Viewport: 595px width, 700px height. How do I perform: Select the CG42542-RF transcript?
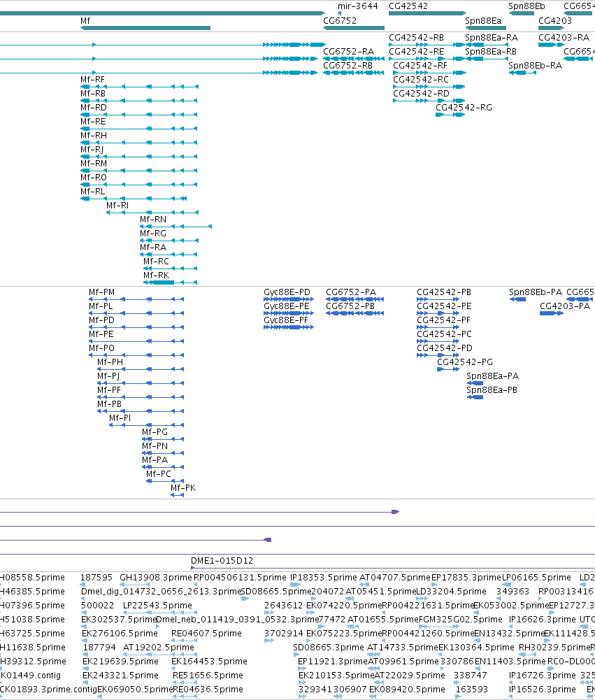tap(429, 73)
